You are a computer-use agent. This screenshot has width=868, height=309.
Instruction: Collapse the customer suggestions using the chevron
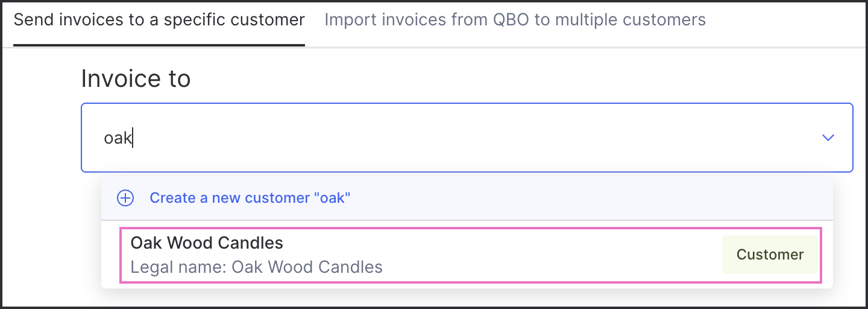click(x=828, y=138)
